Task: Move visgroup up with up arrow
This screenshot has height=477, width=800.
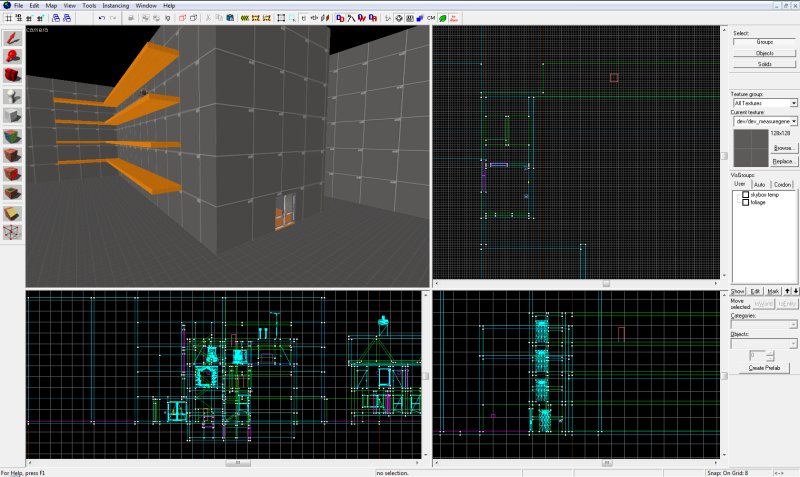Action: click(787, 291)
